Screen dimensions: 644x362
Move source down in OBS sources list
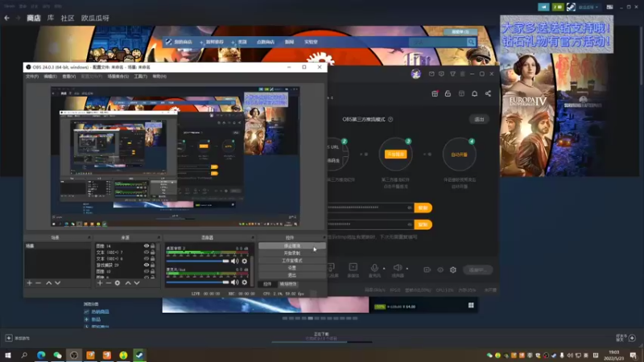(x=137, y=283)
